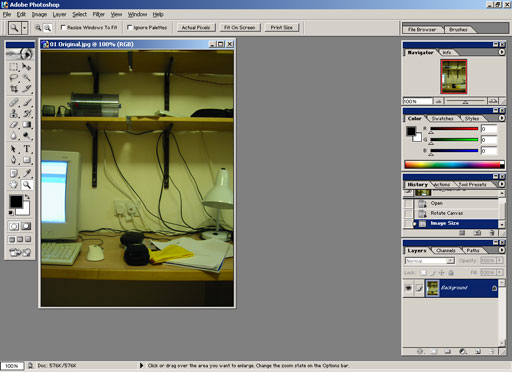Image resolution: width=512 pixels, height=372 pixels.
Task: Select the Crop tool
Action: click(14, 89)
